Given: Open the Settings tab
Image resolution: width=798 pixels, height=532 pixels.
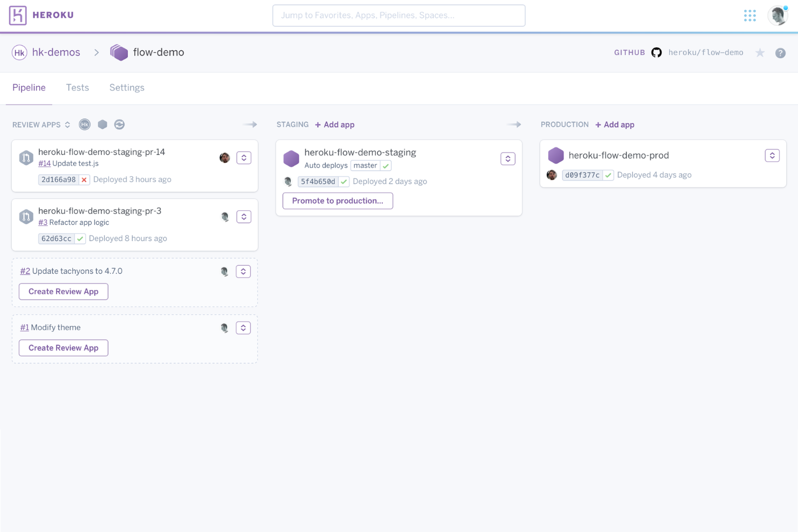Looking at the screenshot, I should click(127, 87).
